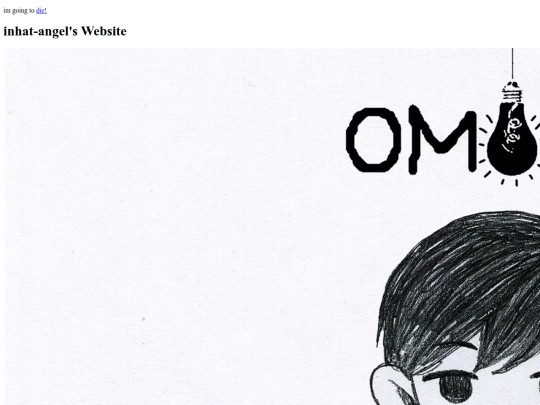Click the "inhat-angel's Website" heading
540x405 pixels.
pos(65,31)
